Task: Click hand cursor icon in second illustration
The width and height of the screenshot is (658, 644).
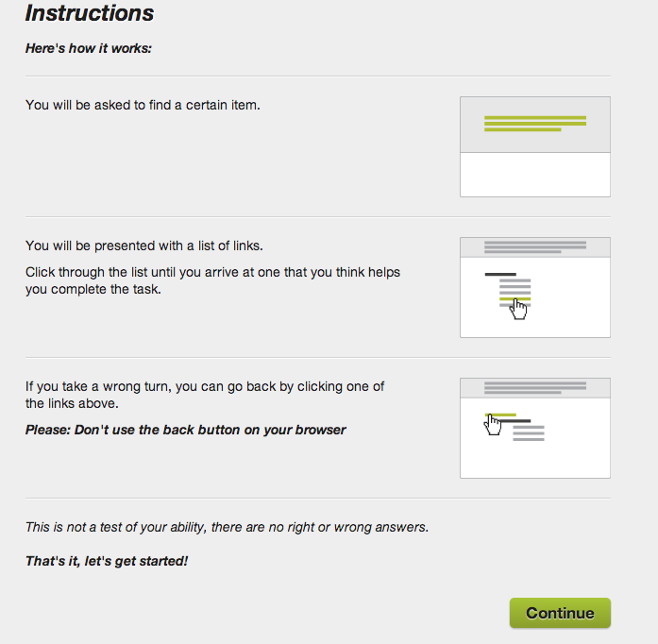Action: pos(518,309)
